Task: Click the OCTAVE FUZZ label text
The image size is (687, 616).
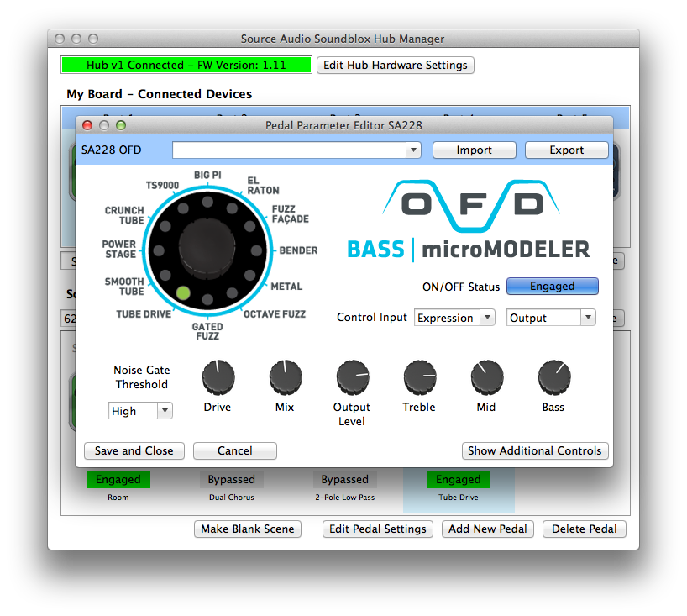Action: 275,314
